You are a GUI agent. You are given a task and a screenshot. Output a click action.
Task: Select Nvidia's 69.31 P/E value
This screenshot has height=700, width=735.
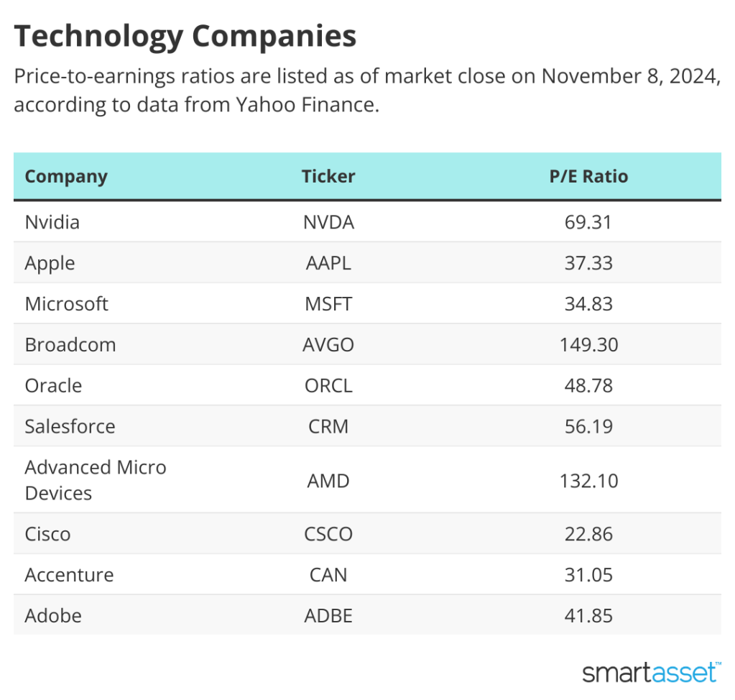click(x=588, y=222)
